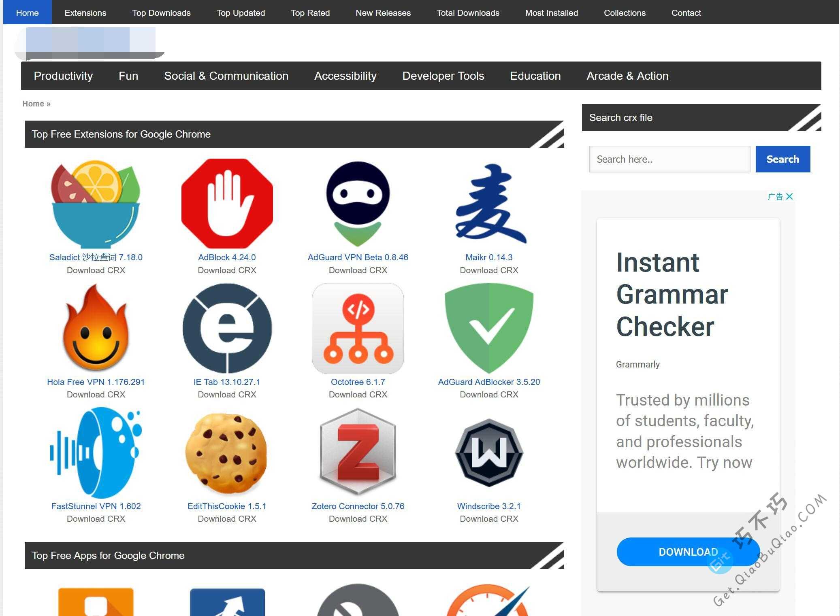Expand Top Rated navigation dropdown

click(x=310, y=13)
